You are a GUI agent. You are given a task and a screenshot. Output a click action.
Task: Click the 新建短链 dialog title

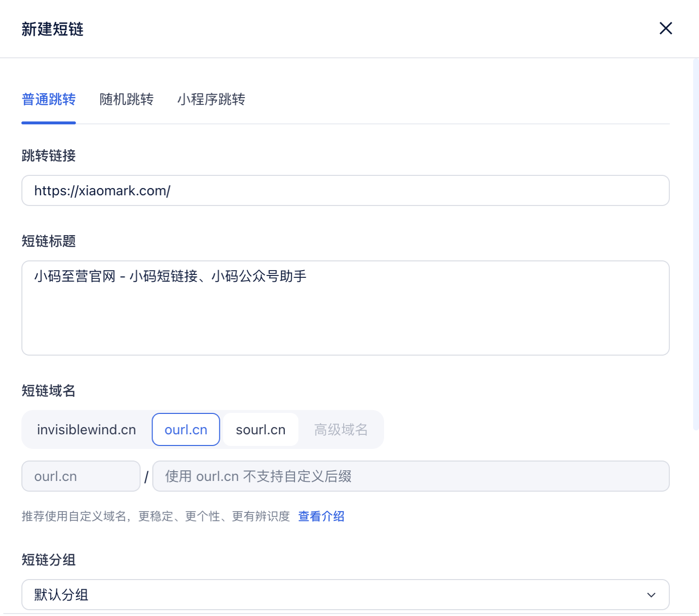click(52, 29)
